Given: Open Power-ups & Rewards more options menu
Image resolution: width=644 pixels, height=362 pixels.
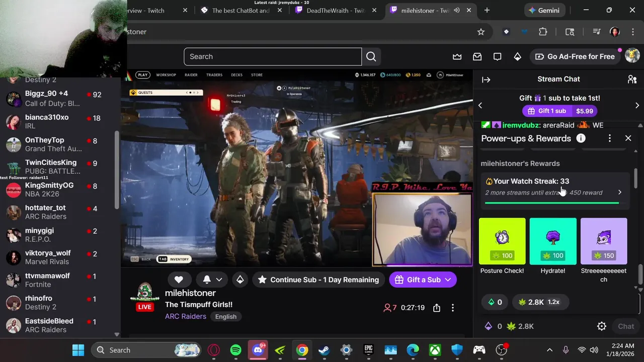Looking at the screenshot, I should (610, 138).
